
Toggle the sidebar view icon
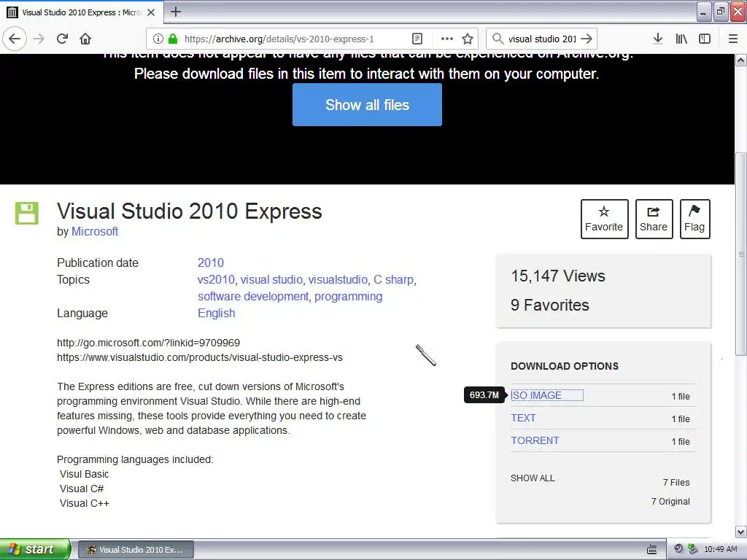coord(705,39)
